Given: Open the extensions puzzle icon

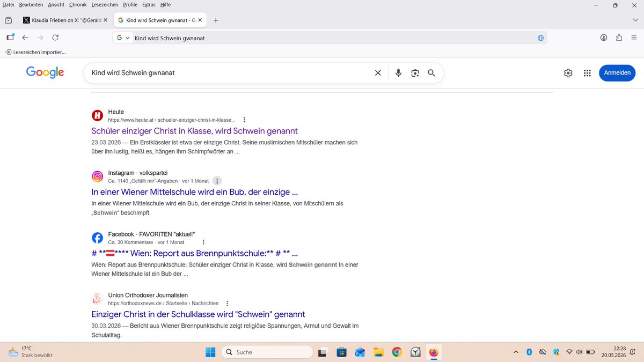Looking at the screenshot, I should click(x=619, y=38).
